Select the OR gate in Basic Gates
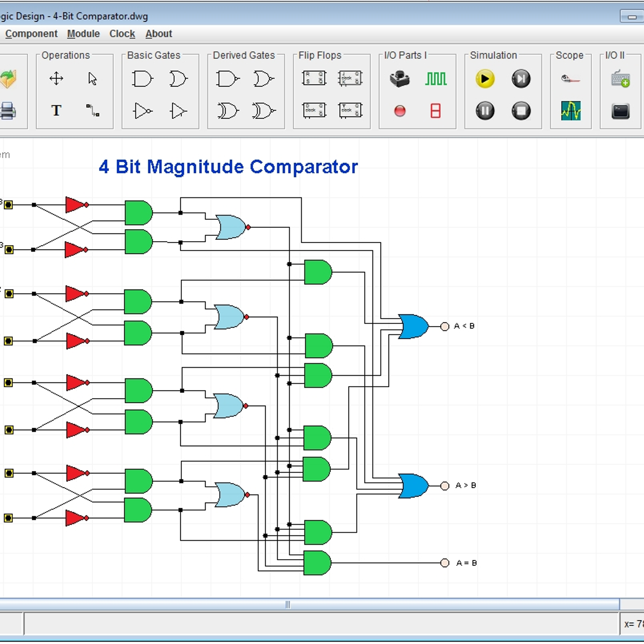 pyautogui.click(x=178, y=78)
